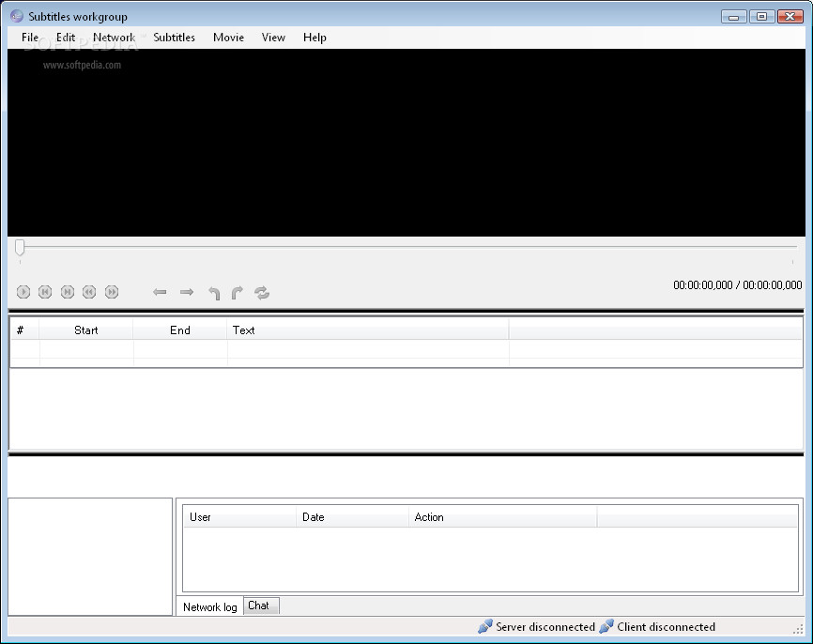This screenshot has width=813, height=644.
Task: Click the # column header
Action: click(x=25, y=330)
